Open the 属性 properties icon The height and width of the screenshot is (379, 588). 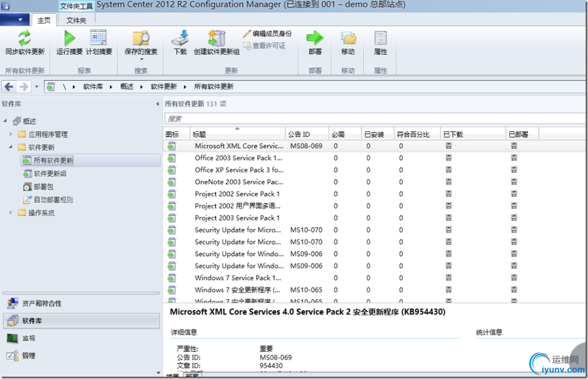click(x=380, y=38)
